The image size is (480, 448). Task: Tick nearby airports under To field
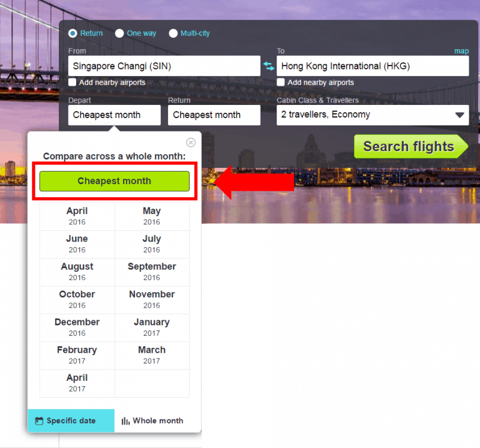coord(281,82)
